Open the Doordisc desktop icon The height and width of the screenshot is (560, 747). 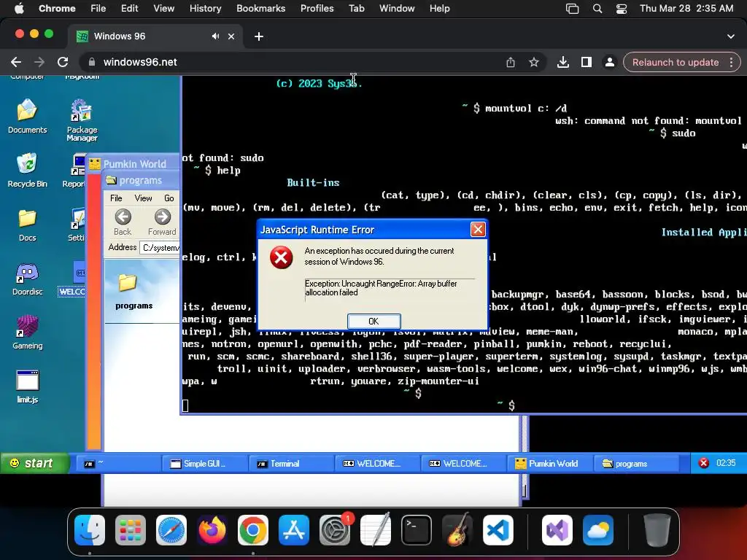click(x=27, y=279)
